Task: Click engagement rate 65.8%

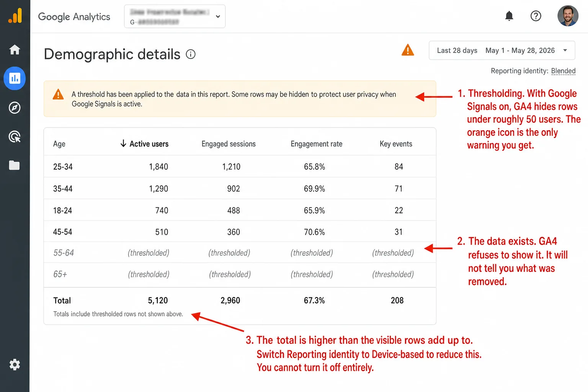Action: 314,167
